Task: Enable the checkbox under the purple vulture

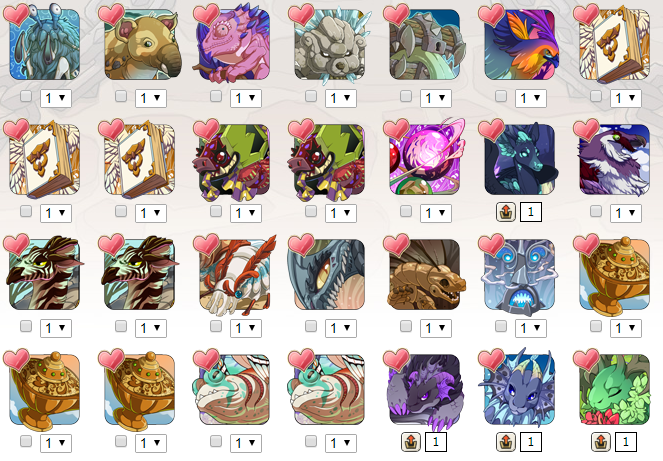Action: [596, 211]
